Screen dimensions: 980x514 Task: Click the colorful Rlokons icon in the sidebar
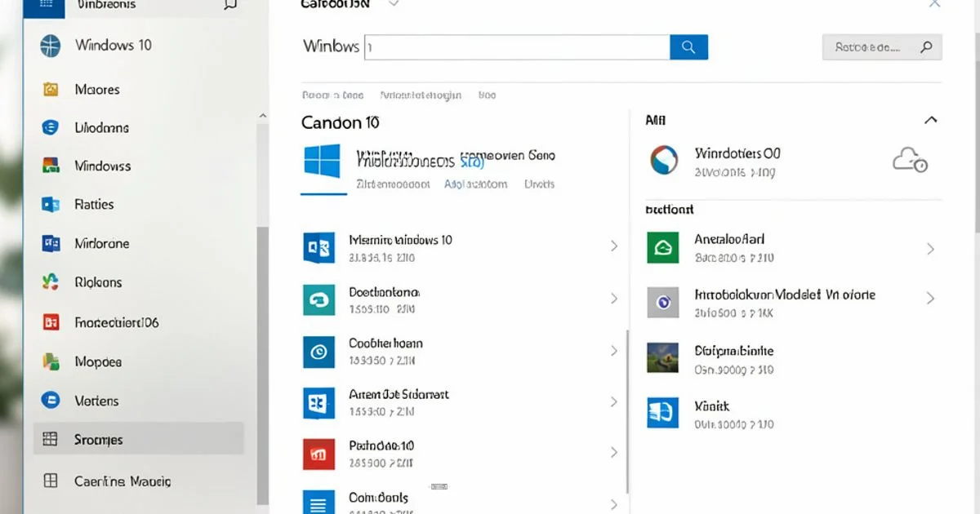pos(49,282)
